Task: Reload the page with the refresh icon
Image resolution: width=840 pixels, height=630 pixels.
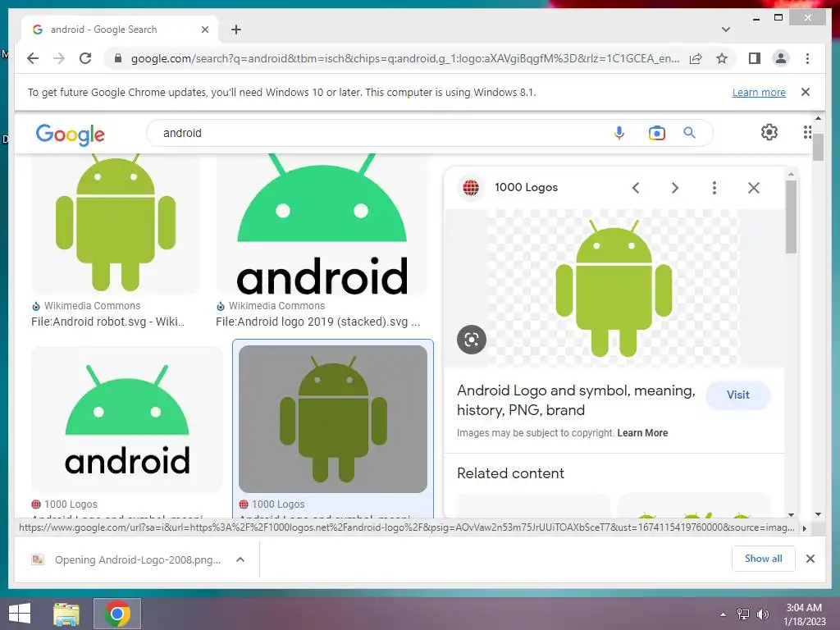Action: pyautogui.click(x=85, y=58)
